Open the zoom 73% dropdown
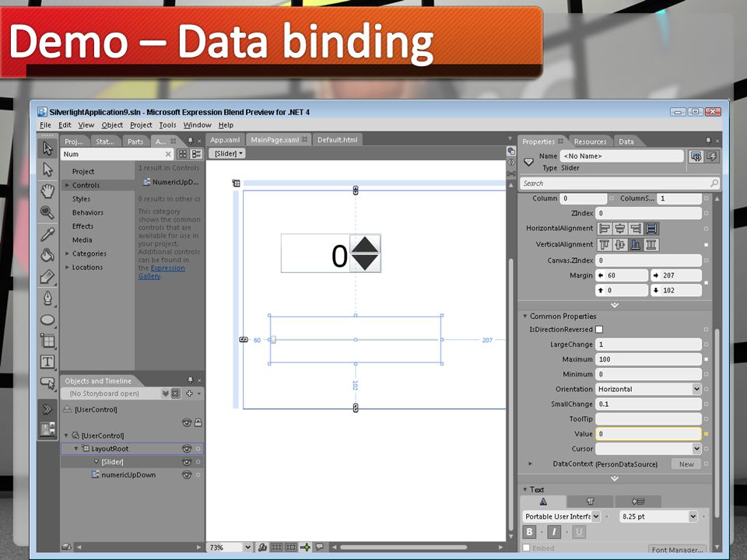The image size is (747, 560). coord(247,548)
